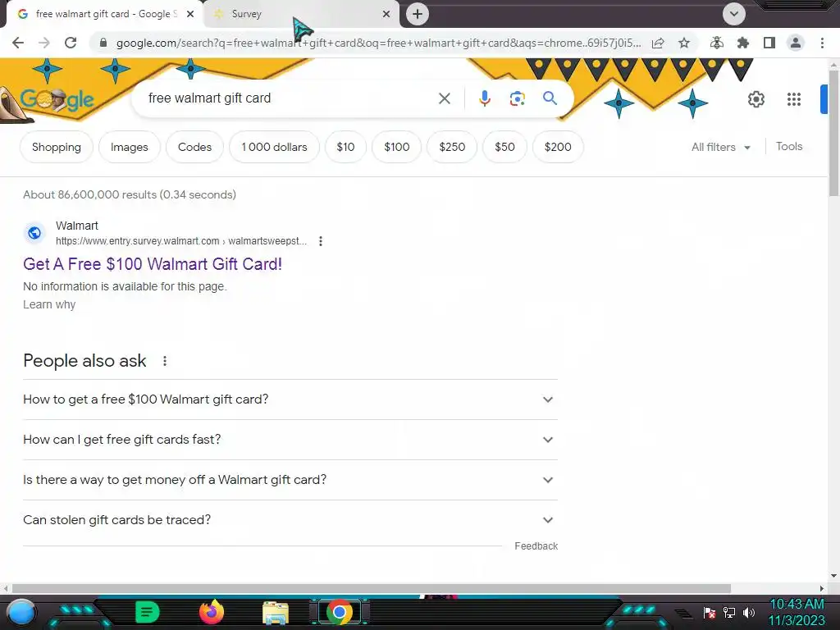Screen dimensions: 840x630
Task: Expand Can stolen gift cards be traced
Action: [290, 520]
